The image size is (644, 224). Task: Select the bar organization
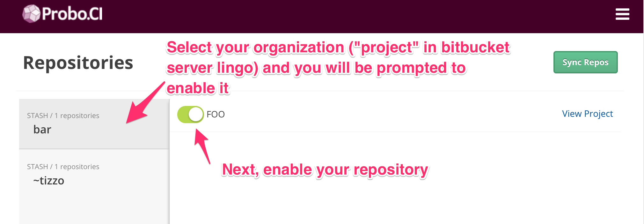point(42,130)
